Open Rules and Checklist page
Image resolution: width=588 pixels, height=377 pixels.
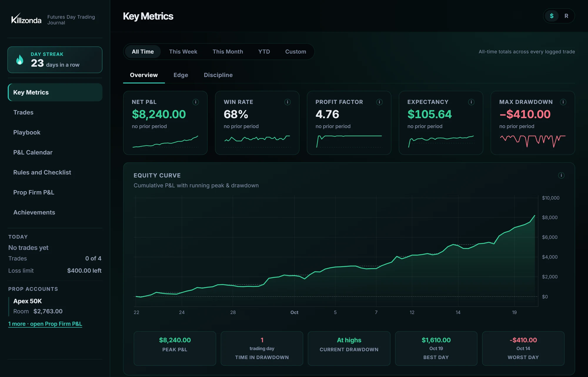pyautogui.click(x=55, y=172)
